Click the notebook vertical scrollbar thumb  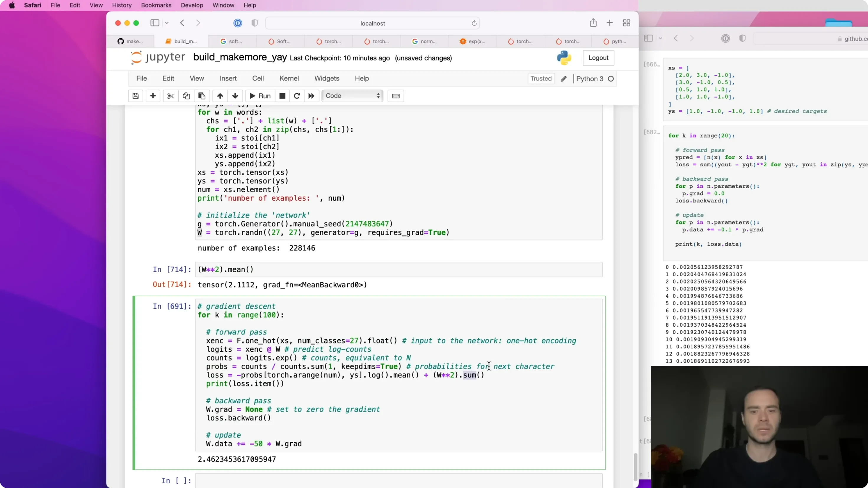[x=635, y=467]
